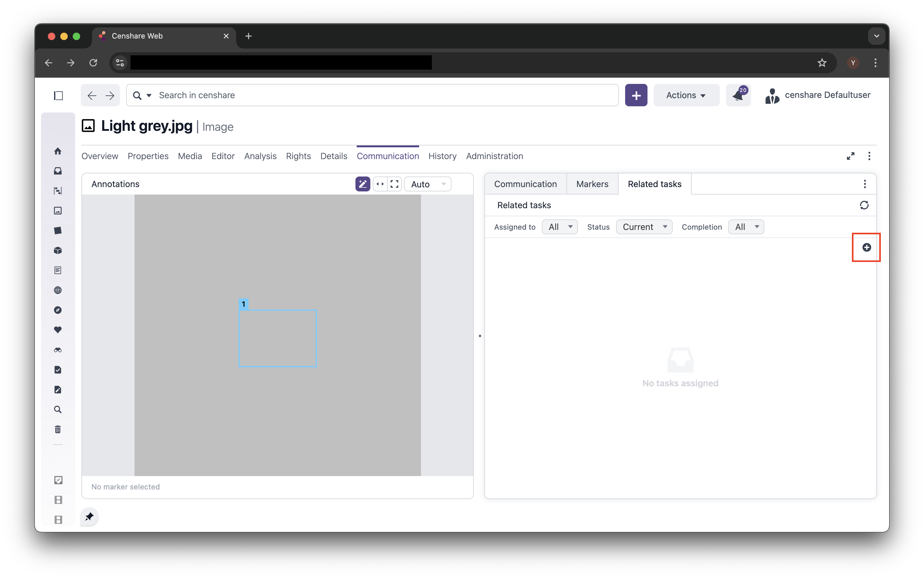
Task: Toggle the annotation edit mode button
Action: click(x=362, y=184)
